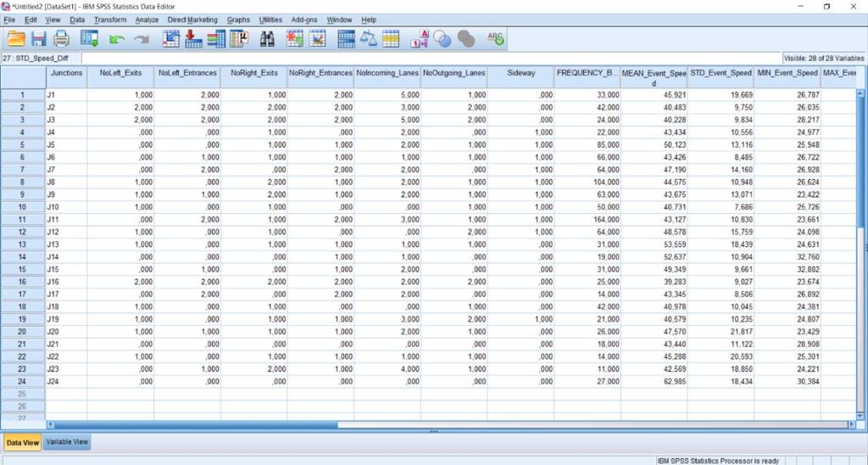Screen dimensions: 868x465
Task: Select the Data View tab
Action: tap(23, 442)
